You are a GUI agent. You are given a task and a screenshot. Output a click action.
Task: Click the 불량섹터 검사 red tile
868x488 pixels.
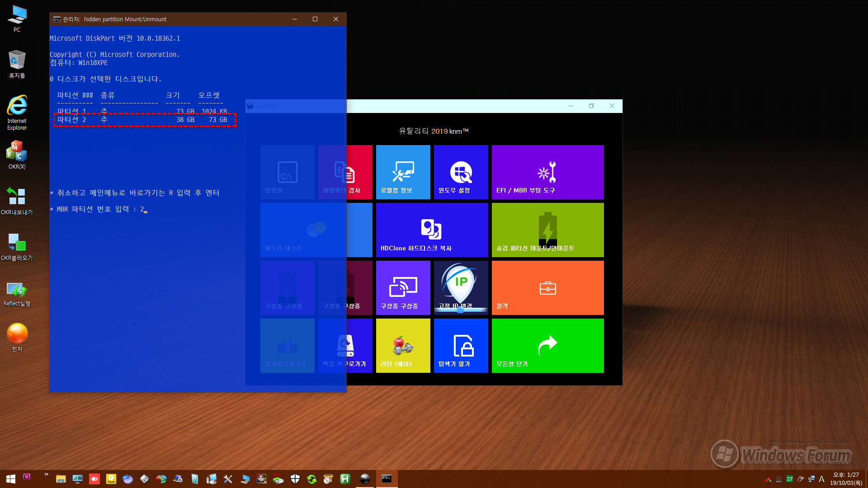[x=345, y=172]
